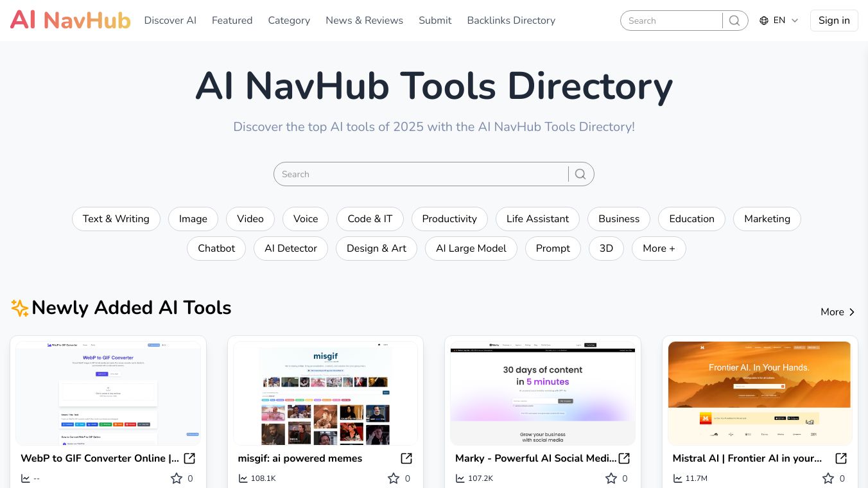Star the Mistral AI tool
The image size is (868, 488).
click(828, 478)
